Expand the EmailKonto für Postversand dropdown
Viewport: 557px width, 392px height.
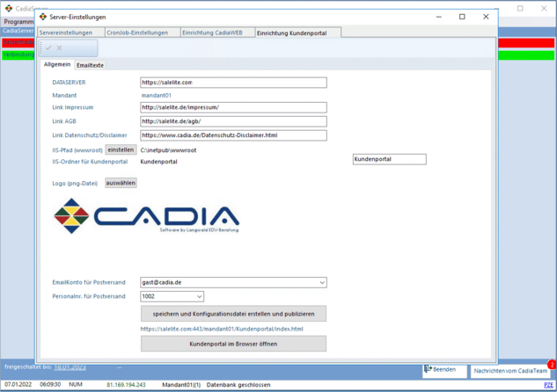click(322, 283)
